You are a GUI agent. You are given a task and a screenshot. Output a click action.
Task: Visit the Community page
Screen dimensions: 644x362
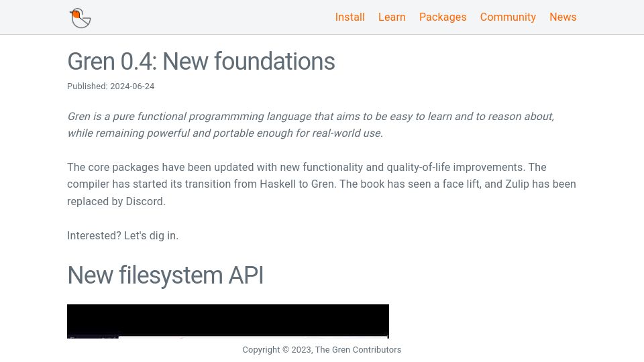tap(508, 17)
